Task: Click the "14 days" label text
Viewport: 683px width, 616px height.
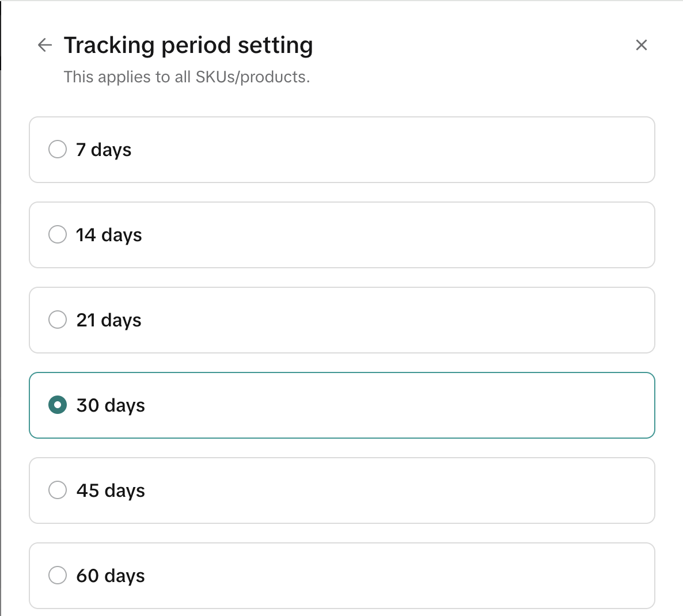Action: pyautogui.click(x=109, y=235)
